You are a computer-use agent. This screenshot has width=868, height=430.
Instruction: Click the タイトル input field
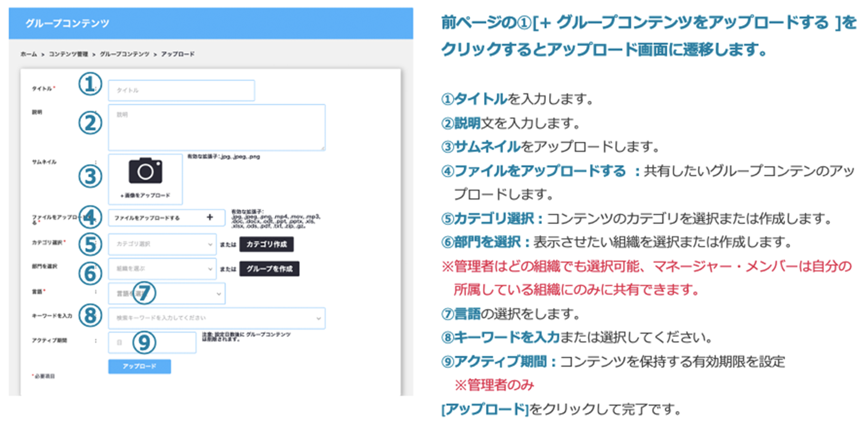[181, 90]
